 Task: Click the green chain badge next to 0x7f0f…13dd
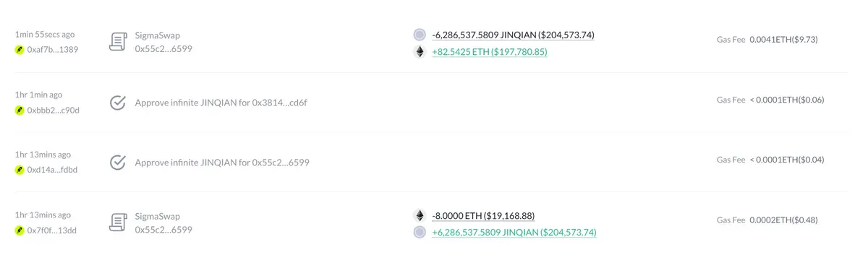point(20,230)
